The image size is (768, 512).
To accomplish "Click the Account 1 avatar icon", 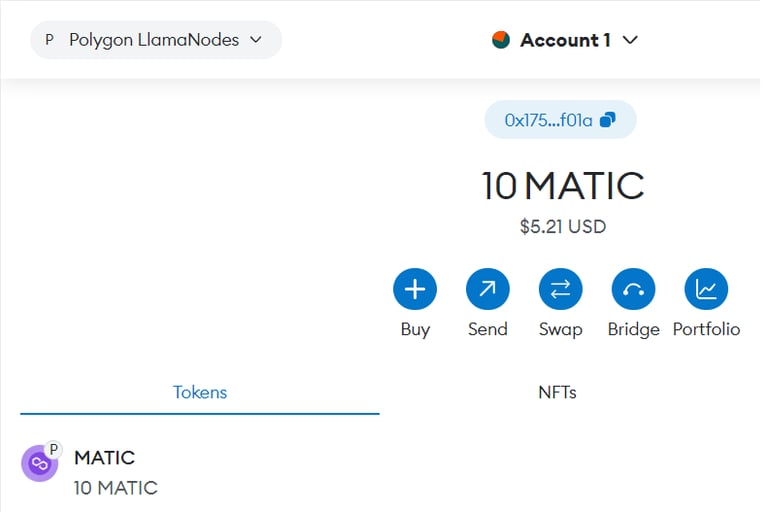I will (x=501, y=40).
